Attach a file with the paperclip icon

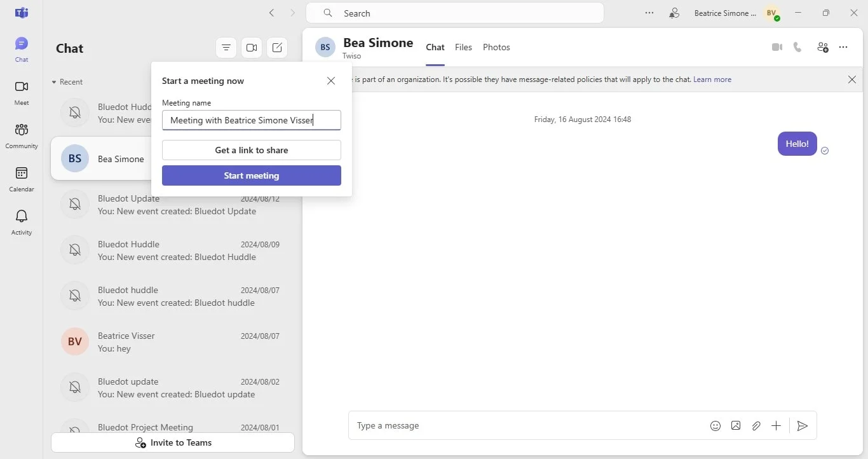pos(756,426)
